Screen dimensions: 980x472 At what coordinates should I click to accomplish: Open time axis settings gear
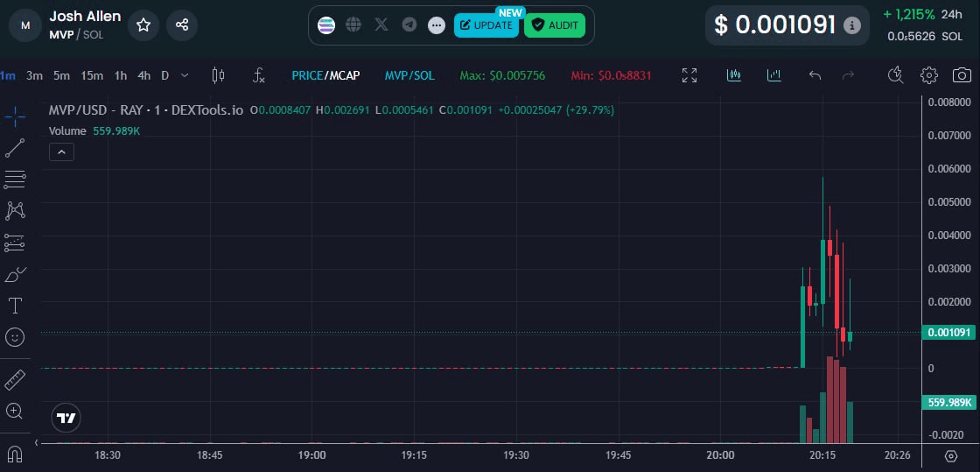coord(951,455)
